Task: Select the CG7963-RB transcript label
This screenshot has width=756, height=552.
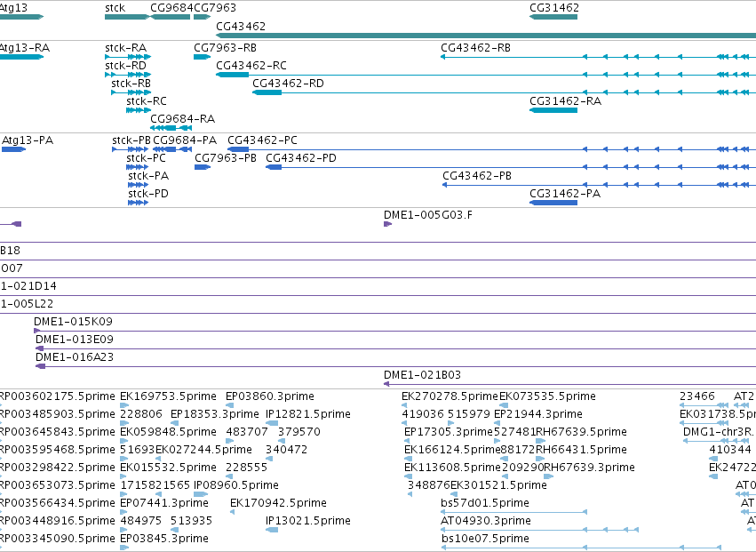Action: 225,48
